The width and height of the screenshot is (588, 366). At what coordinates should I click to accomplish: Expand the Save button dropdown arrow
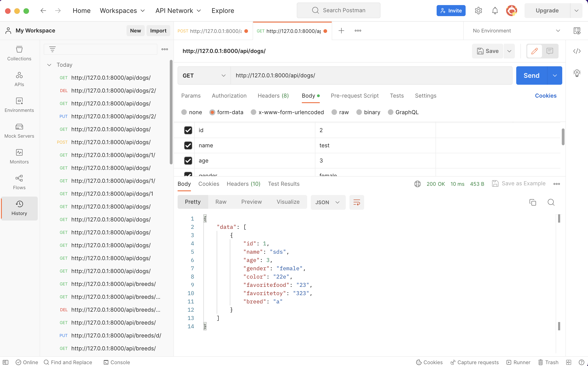pyautogui.click(x=510, y=51)
